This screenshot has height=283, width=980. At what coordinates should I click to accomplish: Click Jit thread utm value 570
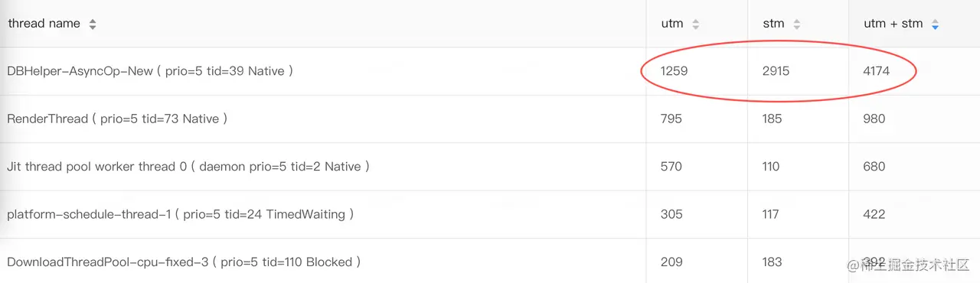671,166
